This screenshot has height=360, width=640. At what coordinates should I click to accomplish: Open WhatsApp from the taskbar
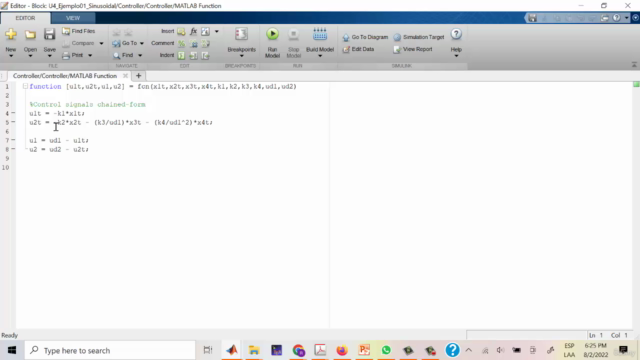coord(386,350)
